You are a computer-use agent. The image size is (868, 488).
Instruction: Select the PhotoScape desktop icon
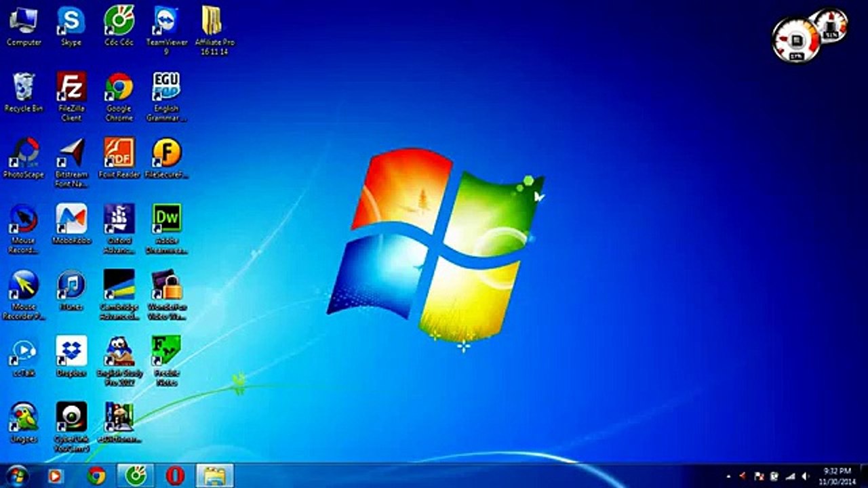tap(24, 158)
